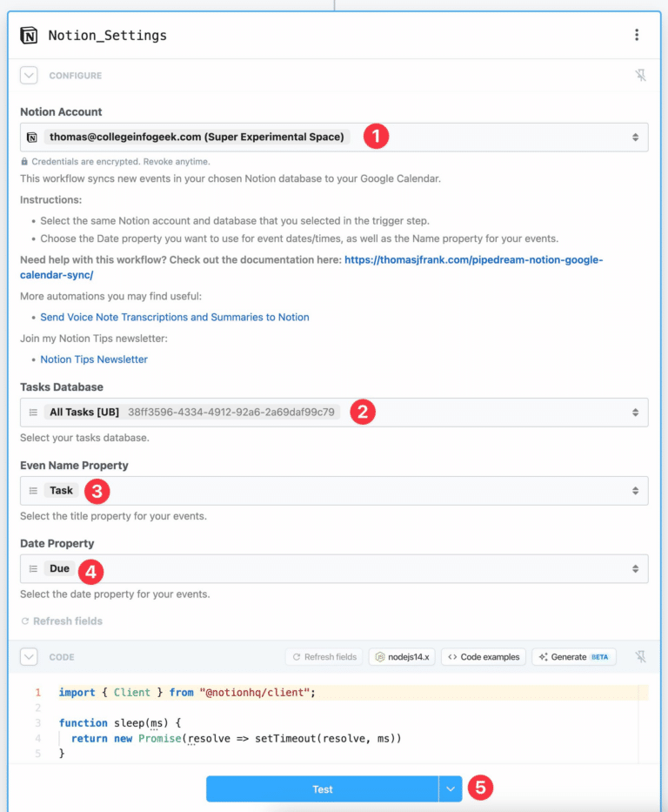Click the Test button
The width and height of the screenshot is (668, 812).
pos(322,789)
